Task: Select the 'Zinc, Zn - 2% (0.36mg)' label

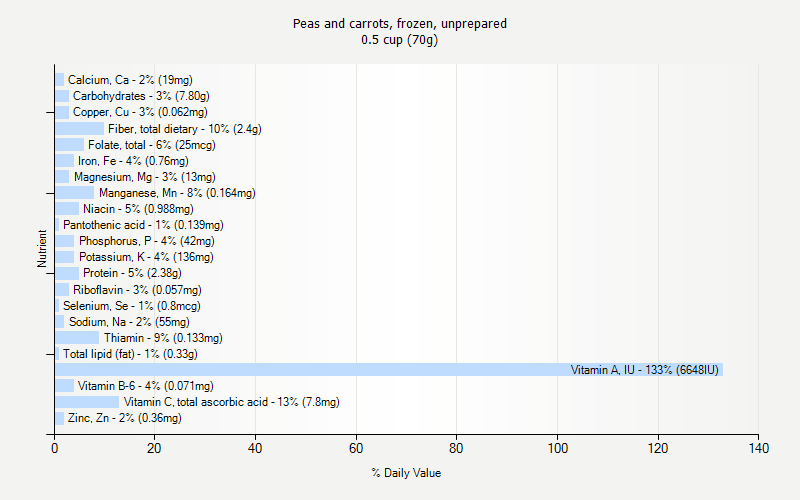Action: click(x=124, y=418)
